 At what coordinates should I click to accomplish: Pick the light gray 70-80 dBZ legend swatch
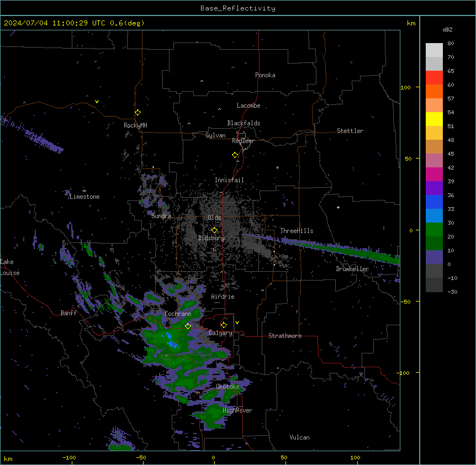434,50
